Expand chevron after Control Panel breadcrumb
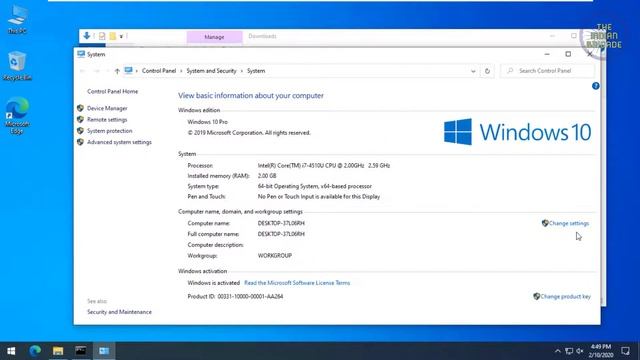This screenshot has width=640, height=360. click(181, 71)
